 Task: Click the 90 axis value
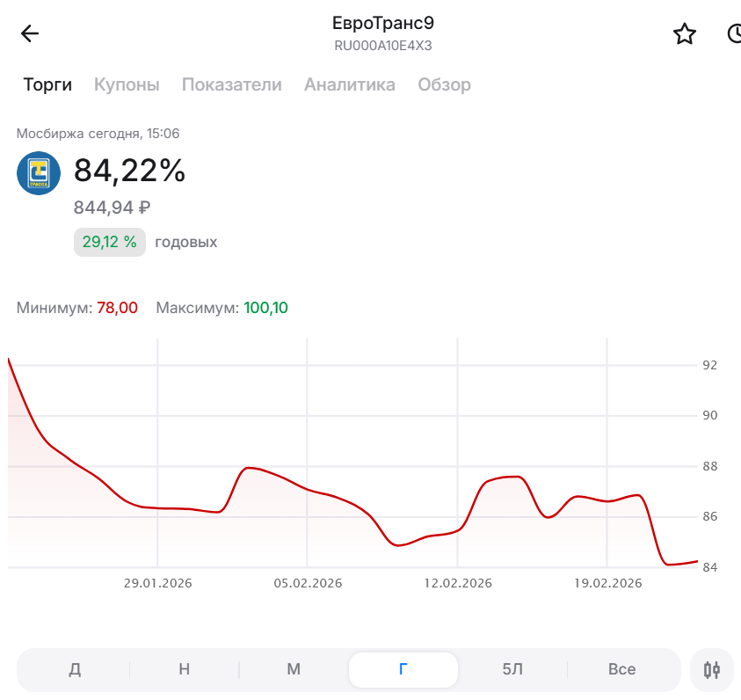(x=710, y=415)
